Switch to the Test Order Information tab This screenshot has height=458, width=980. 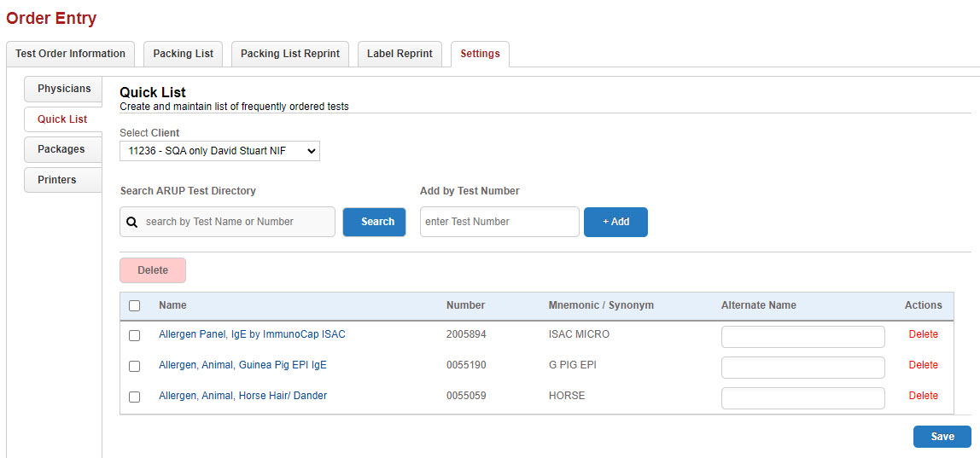click(70, 54)
